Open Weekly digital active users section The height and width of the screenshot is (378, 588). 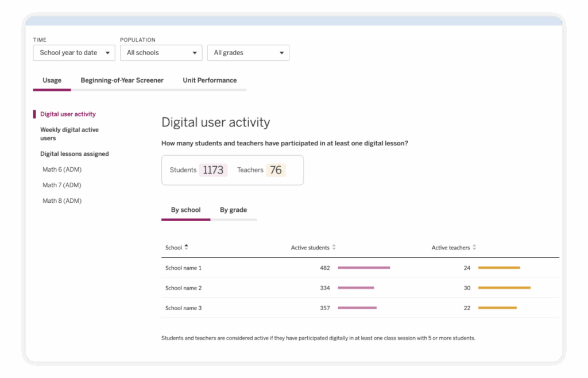coord(69,134)
